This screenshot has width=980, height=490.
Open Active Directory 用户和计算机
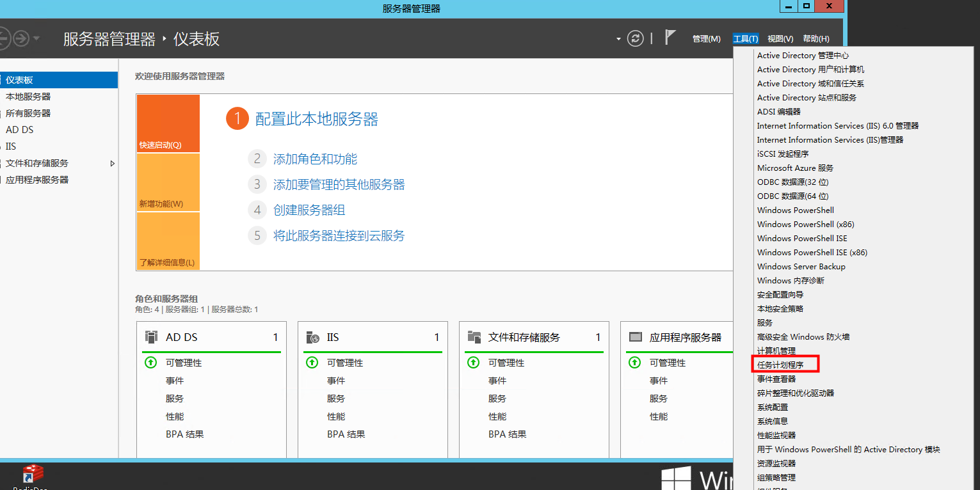[810, 70]
